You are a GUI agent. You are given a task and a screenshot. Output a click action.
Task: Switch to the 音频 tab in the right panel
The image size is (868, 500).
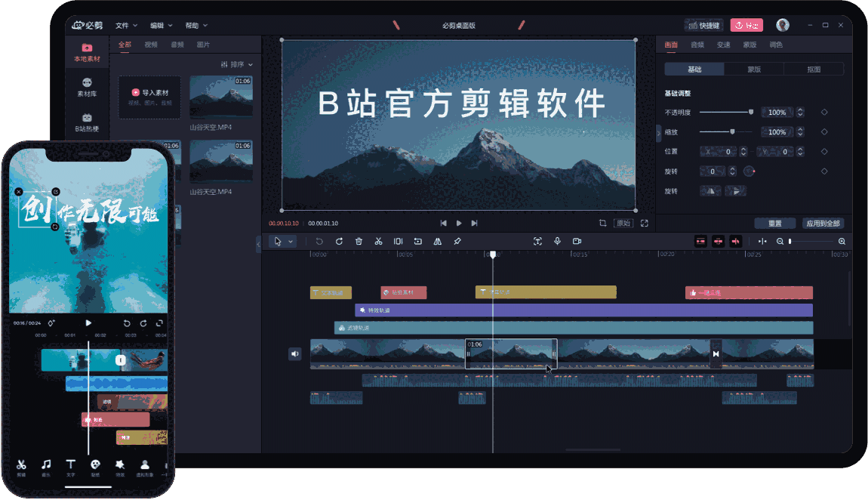[x=697, y=44]
